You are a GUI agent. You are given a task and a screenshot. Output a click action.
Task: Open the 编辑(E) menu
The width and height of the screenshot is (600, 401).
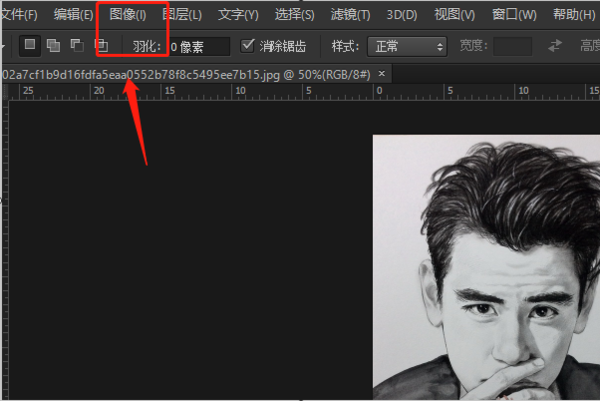(x=73, y=15)
